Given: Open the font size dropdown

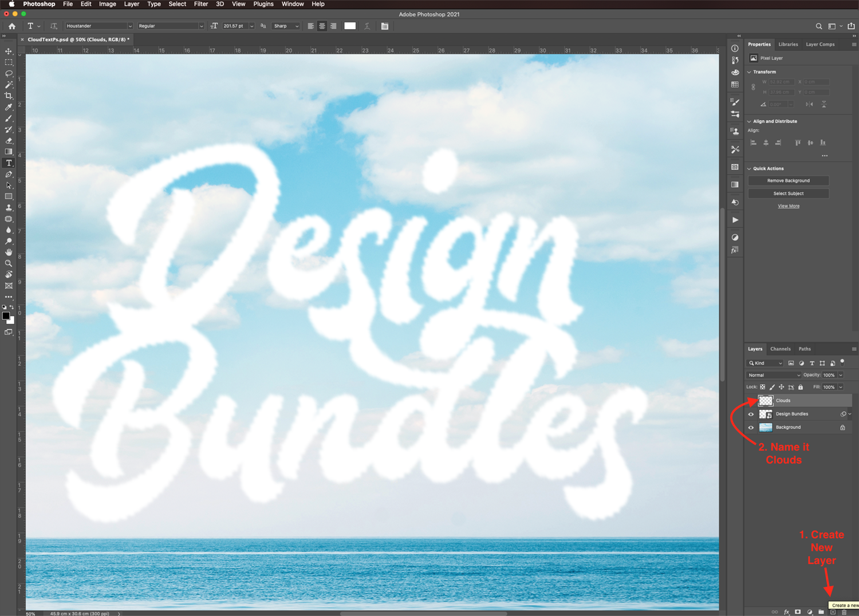Looking at the screenshot, I should tap(251, 26).
